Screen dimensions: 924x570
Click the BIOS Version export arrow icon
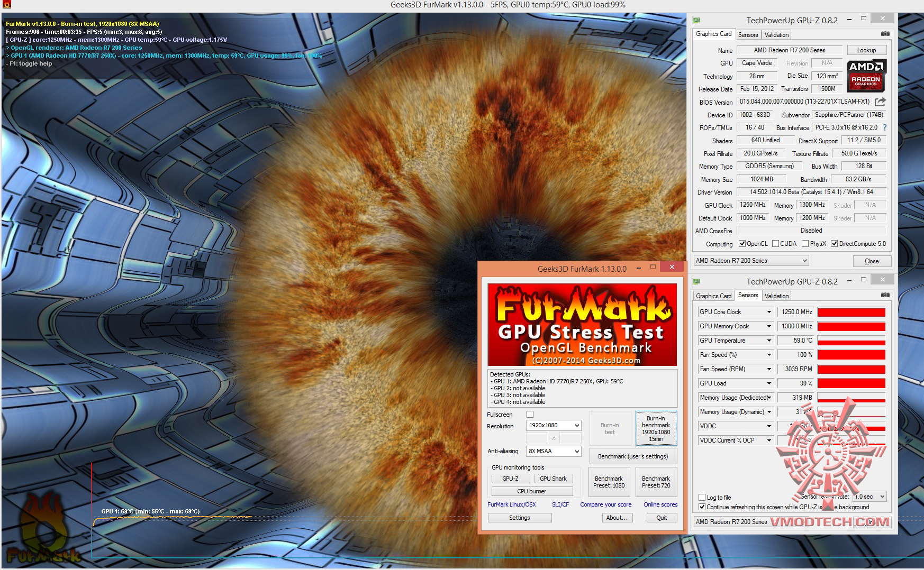coord(880,102)
